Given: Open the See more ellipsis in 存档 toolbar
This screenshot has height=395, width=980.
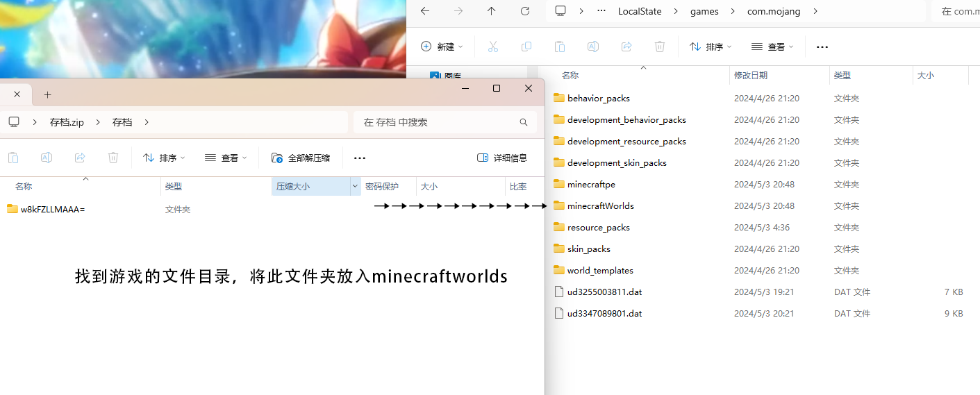Looking at the screenshot, I should pos(360,158).
